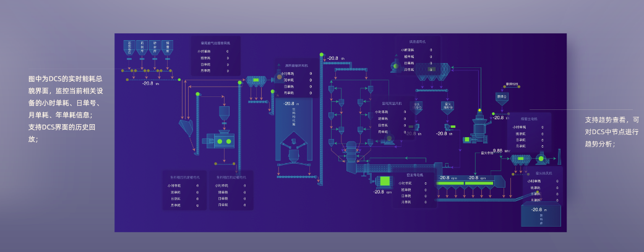
Task: Click the 窑尾煤粉仓 hopper
Action: (x=416, y=107)
